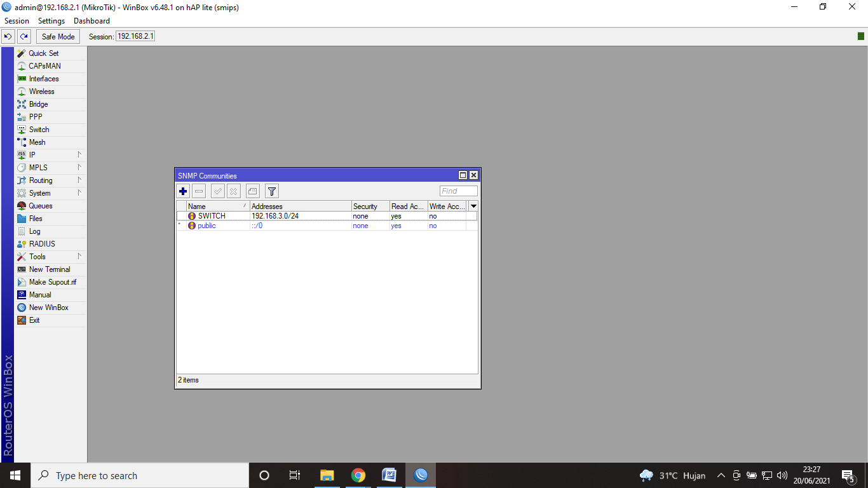Image resolution: width=868 pixels, height=488 pixels.
Task: Open File Explorer from taskbar
Action: point(327,475)
